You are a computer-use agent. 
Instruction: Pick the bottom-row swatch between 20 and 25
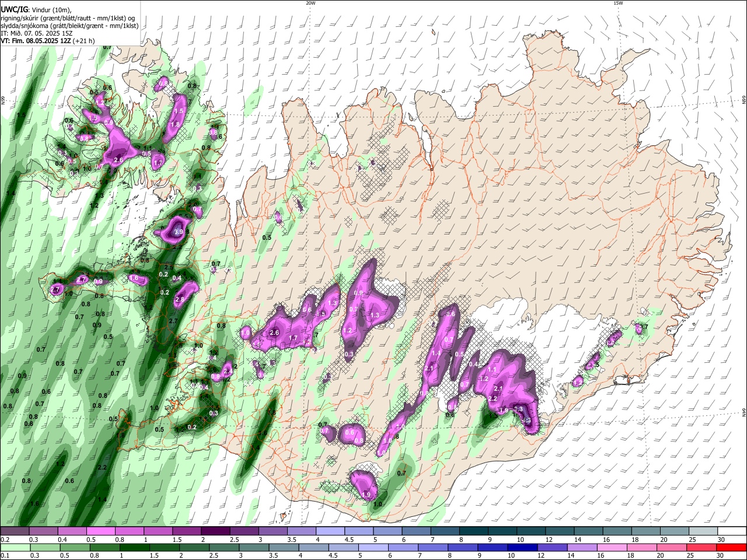(x=673, y=548)
